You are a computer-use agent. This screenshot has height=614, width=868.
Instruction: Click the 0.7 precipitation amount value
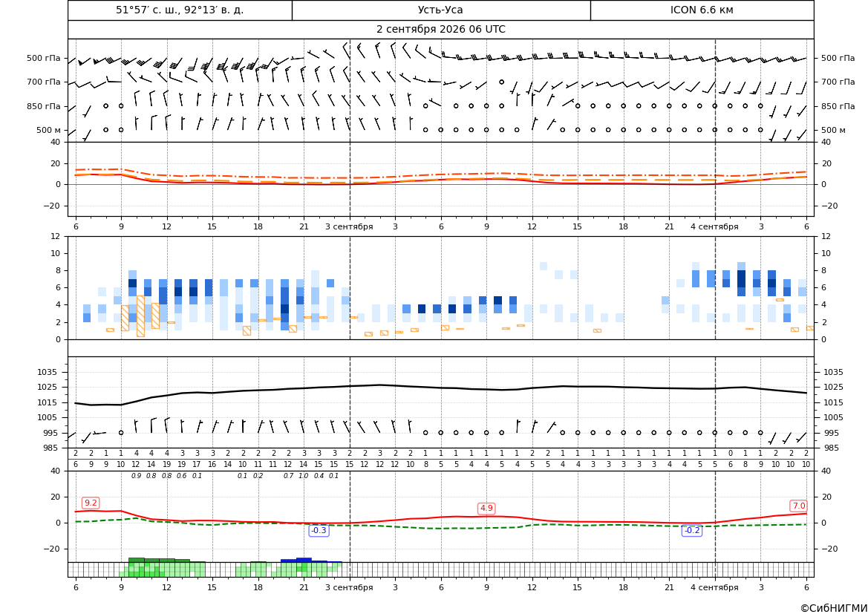(288, 476)
